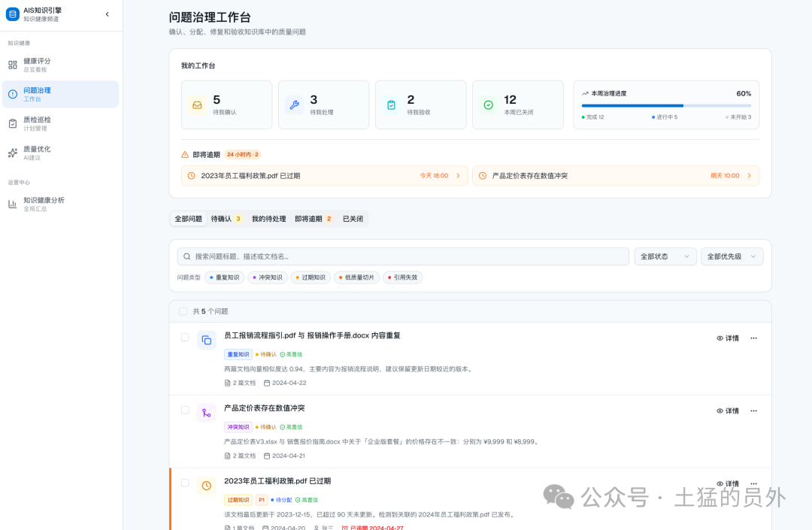The height and width of the screenshot is (530, 812).
Task: Click the duplicate-copy icon of 员工报销流程指引 issue
Action: [x=207, y=340]
